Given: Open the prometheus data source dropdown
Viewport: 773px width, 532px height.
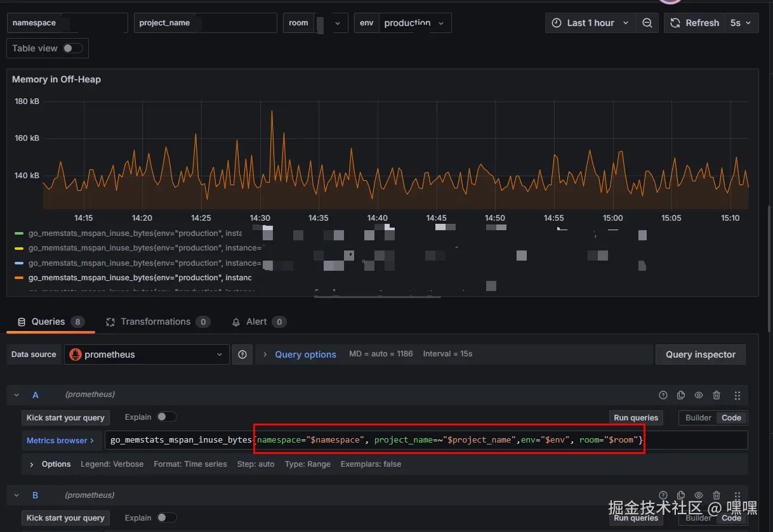Looking at the screenshot, I should 147,354.
